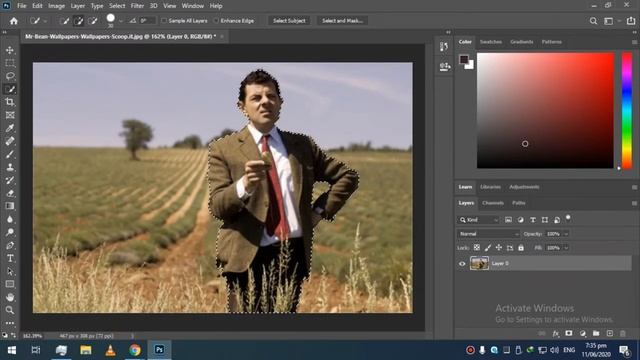Toggle lock position
Viewport: 640px width, 360px height.
499,248
